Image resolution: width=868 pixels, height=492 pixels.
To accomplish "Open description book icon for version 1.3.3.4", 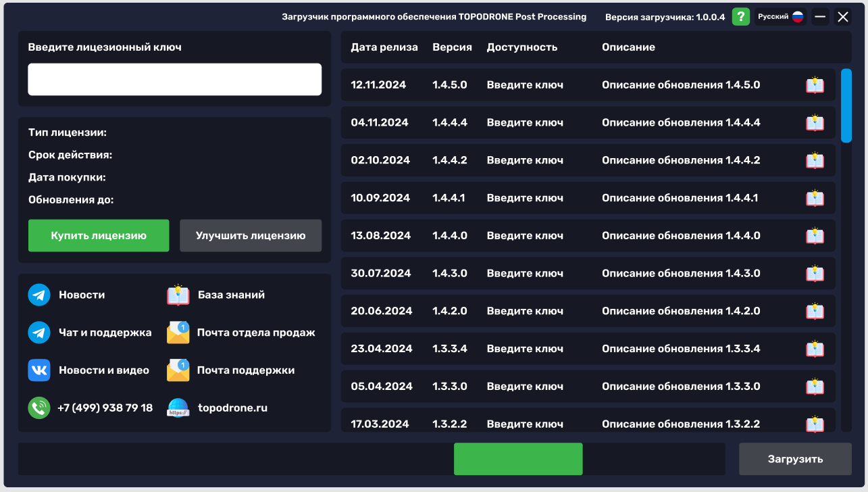I will click(x=815, y=349).
